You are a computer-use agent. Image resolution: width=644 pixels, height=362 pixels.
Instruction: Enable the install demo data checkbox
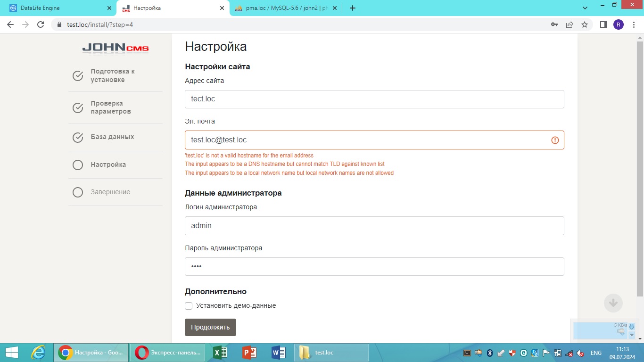pos(189,306)
